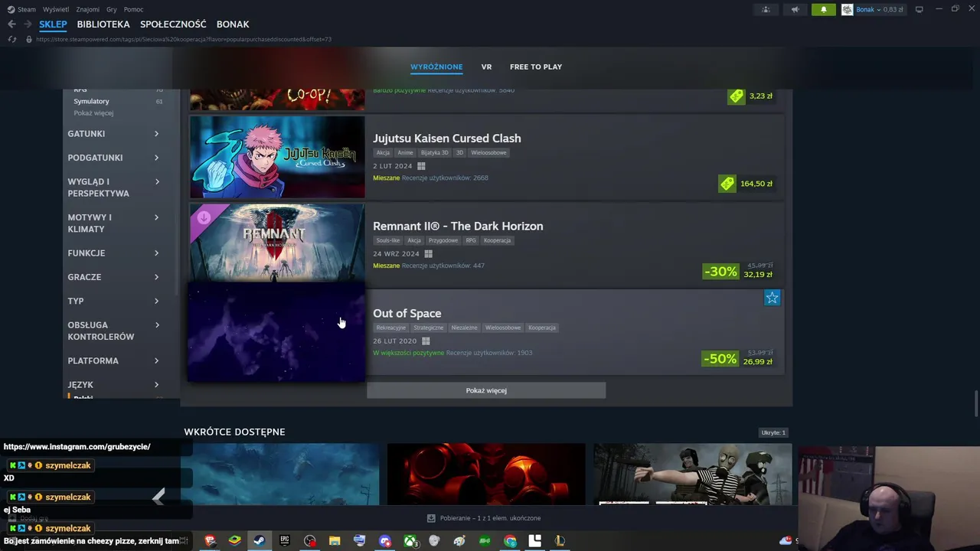Click the Jujutsu Kaisen game thumbnail
This screenshot has width=980, height=551.
277,157
